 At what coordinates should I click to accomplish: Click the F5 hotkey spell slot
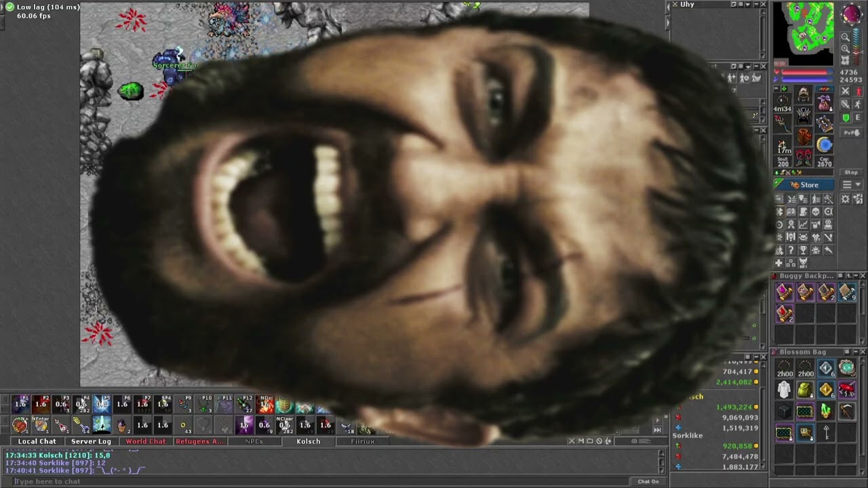point(102,405)
